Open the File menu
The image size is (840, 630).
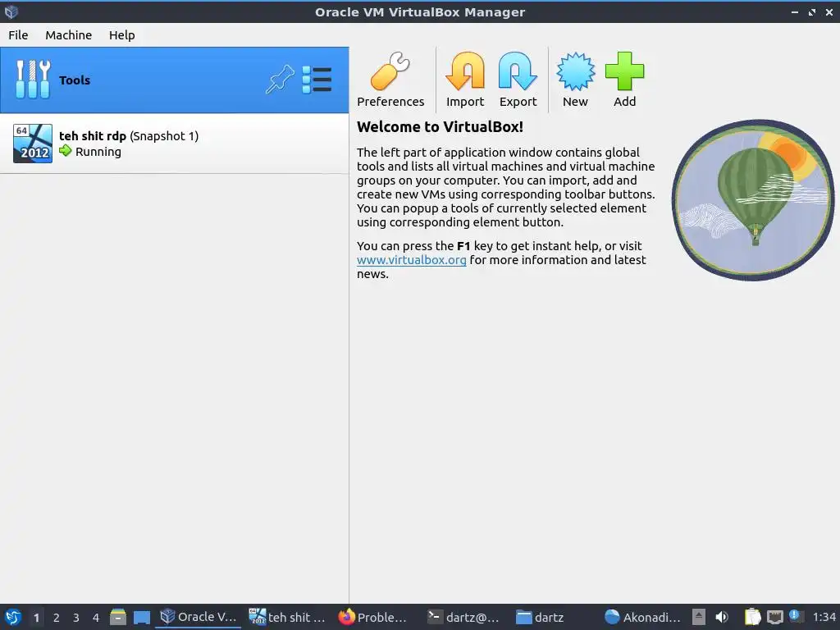pyautogui.click(x=18, y=34)
